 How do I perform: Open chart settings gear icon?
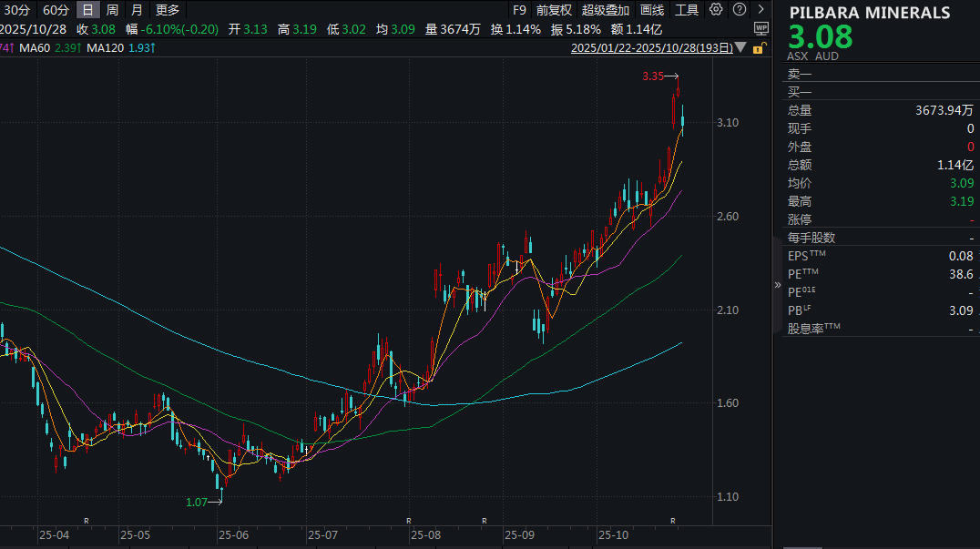716,10
